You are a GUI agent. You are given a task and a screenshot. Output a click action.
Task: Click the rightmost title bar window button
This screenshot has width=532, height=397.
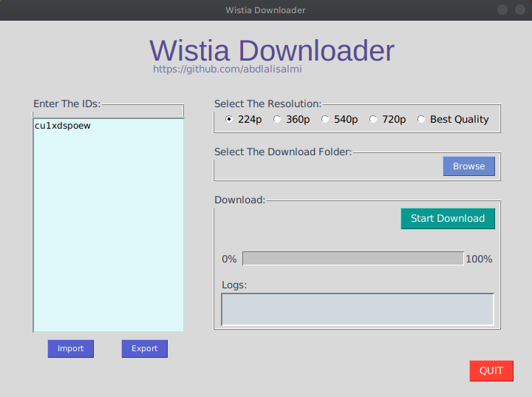(520, 10)
